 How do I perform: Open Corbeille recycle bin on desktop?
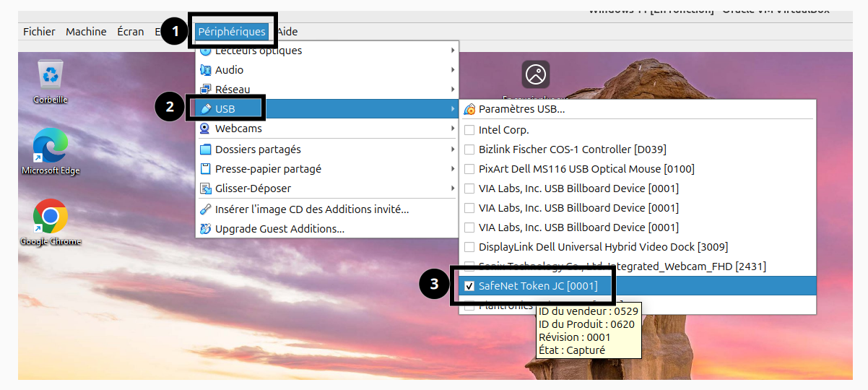pyautogui.click(x=51, y=81)
